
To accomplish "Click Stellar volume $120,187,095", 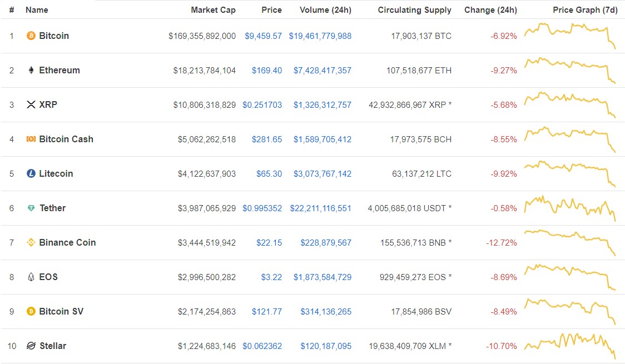I will (326, 346).
